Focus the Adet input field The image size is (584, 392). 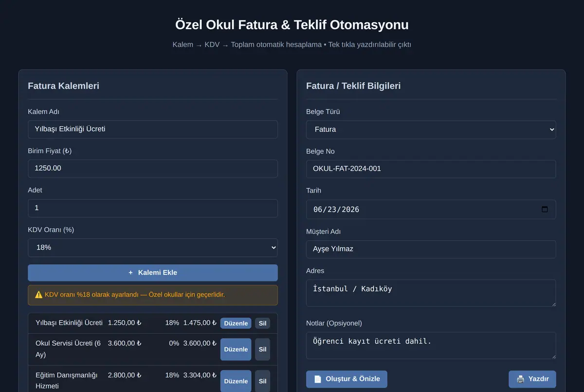(x=153, y=208)
